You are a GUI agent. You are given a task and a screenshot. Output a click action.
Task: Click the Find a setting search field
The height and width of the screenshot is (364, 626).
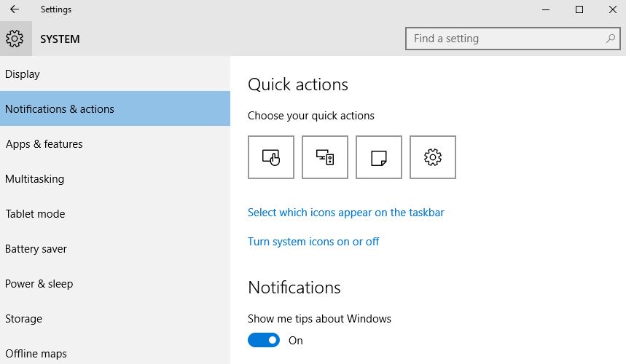pos(503,39)
